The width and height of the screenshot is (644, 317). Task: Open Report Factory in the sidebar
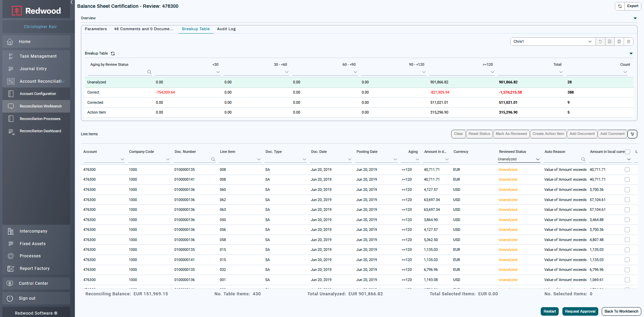(35, 269)
